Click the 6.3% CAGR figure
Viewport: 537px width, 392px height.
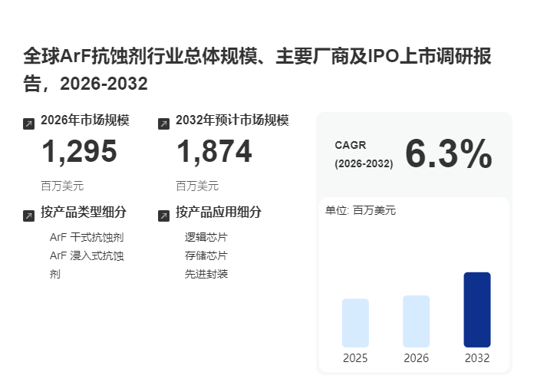(x=449, y=153)
